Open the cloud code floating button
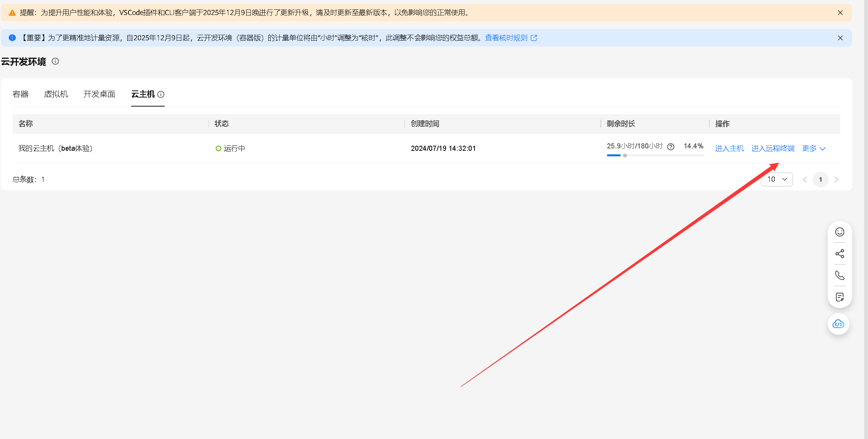 tap(838, 324)
